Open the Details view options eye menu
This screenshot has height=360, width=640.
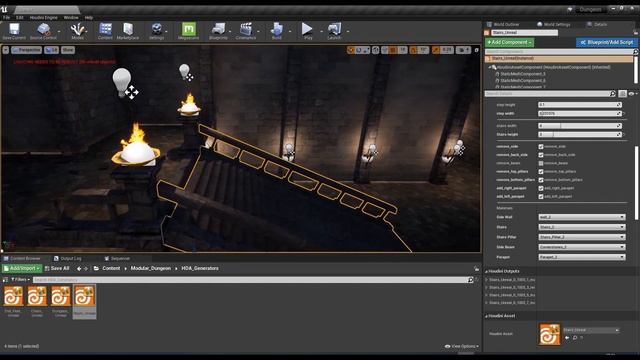click(x=633, y=94)
